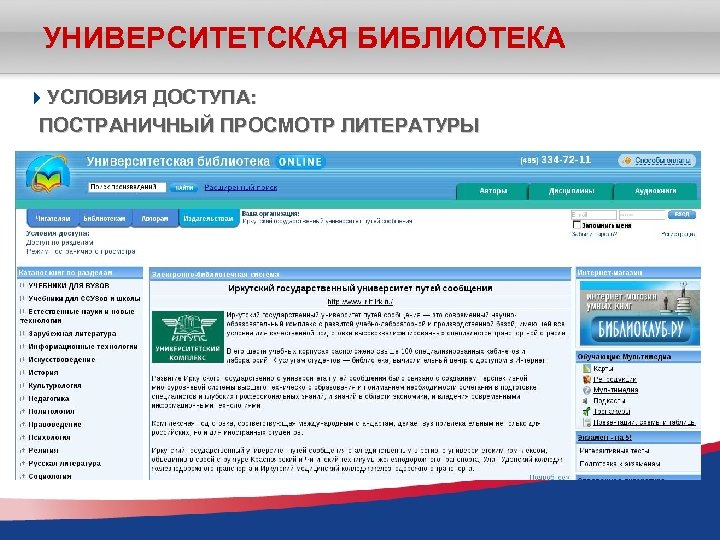
Task: Open the Дисциплины green tab
Action: coord(571,191)
